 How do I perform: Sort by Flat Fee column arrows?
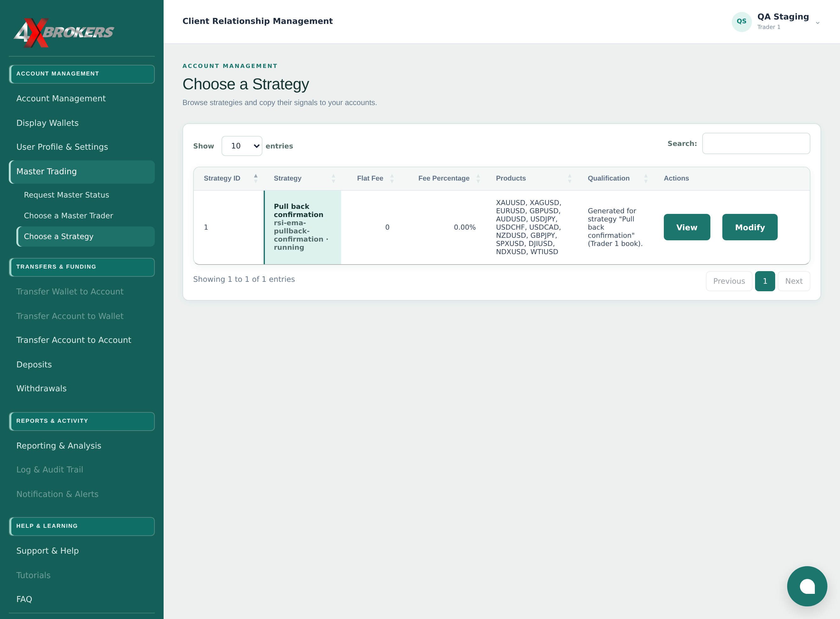392,178
